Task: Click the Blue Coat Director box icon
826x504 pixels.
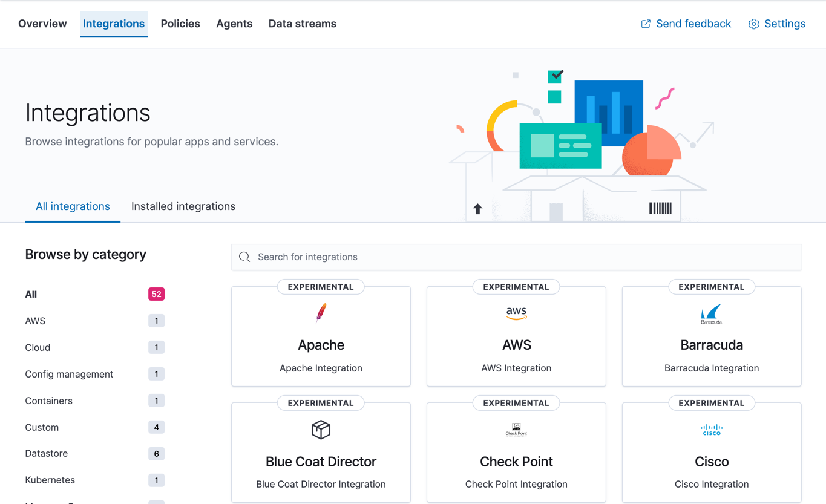Action: click(321, 430)
